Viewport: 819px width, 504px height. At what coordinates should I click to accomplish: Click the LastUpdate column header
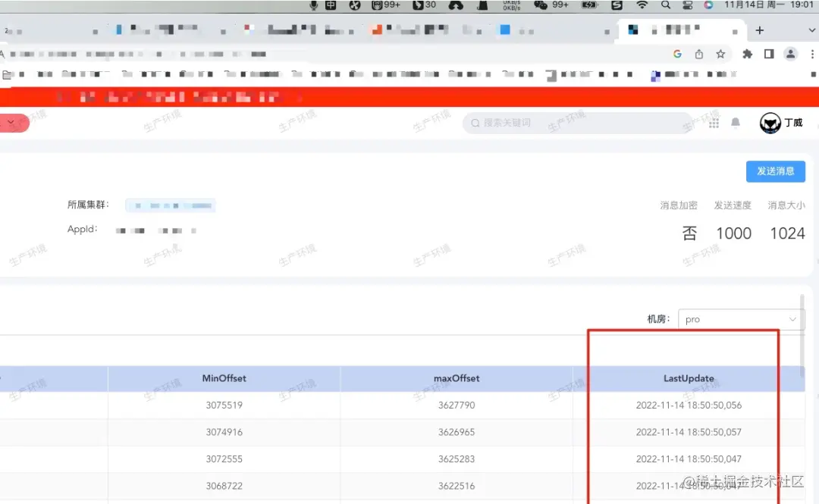pyautogui.click(x=689, y=379)
